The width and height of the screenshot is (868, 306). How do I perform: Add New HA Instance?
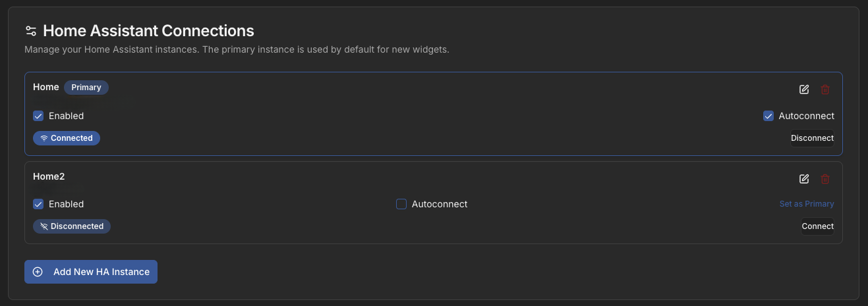(91, 272)
